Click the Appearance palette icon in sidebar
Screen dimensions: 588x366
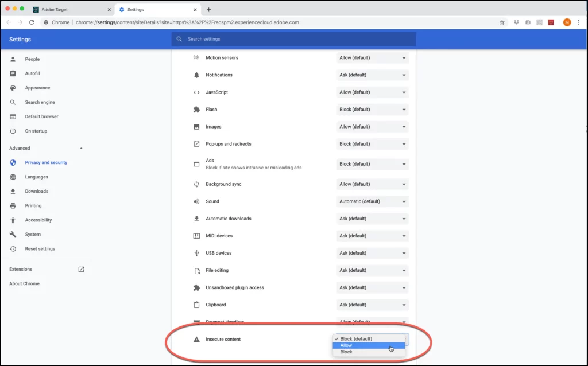[x=13, y=88]
